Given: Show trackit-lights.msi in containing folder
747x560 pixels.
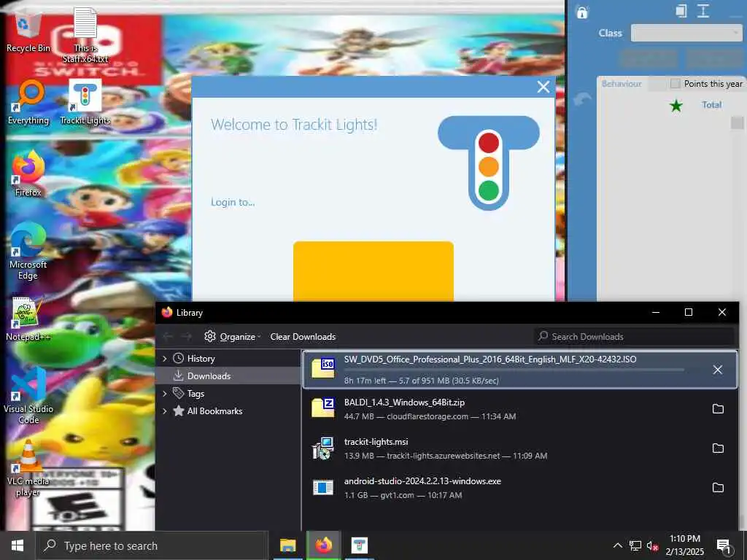Looking at the screenshot, I should pyautogui.click(x=718, y=448).
